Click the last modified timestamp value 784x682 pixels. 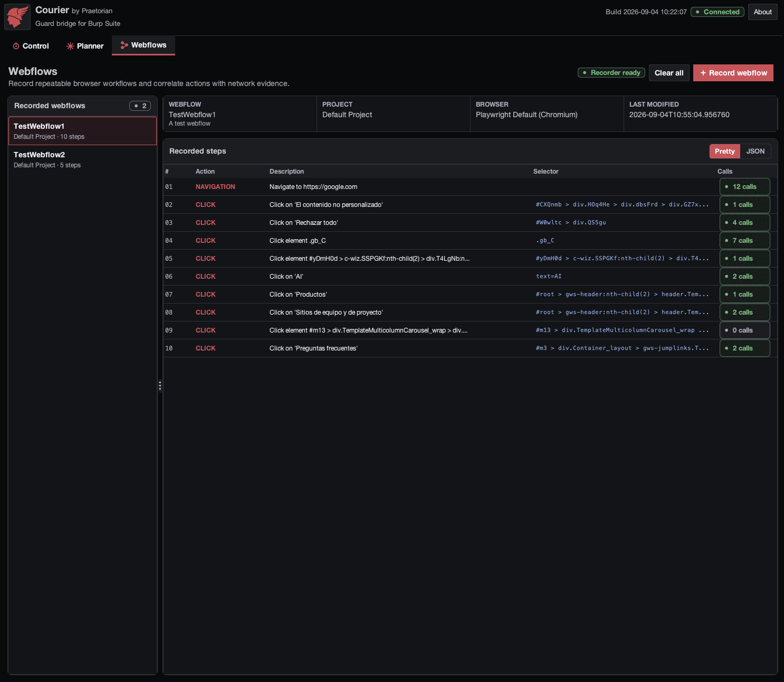coord(679,115)
